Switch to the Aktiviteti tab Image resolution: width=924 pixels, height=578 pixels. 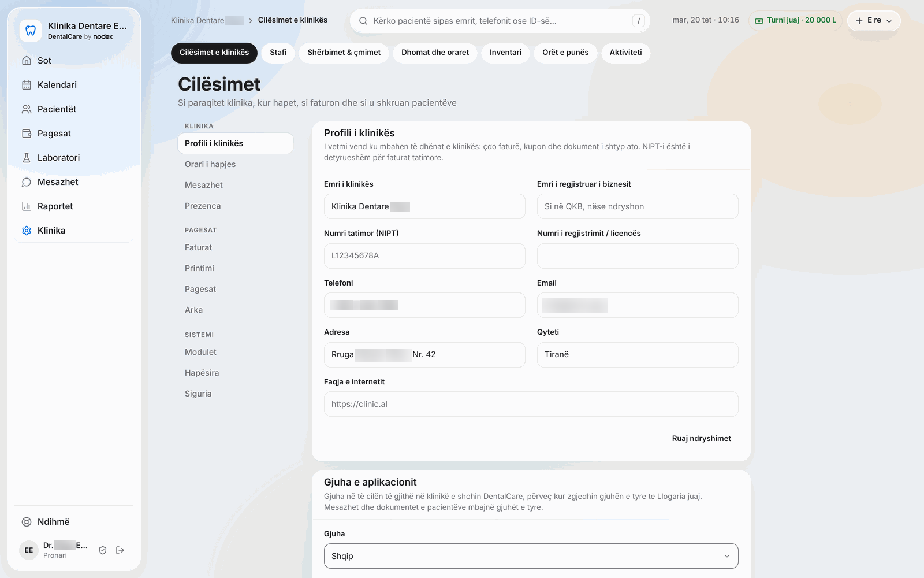pos(626,53)
